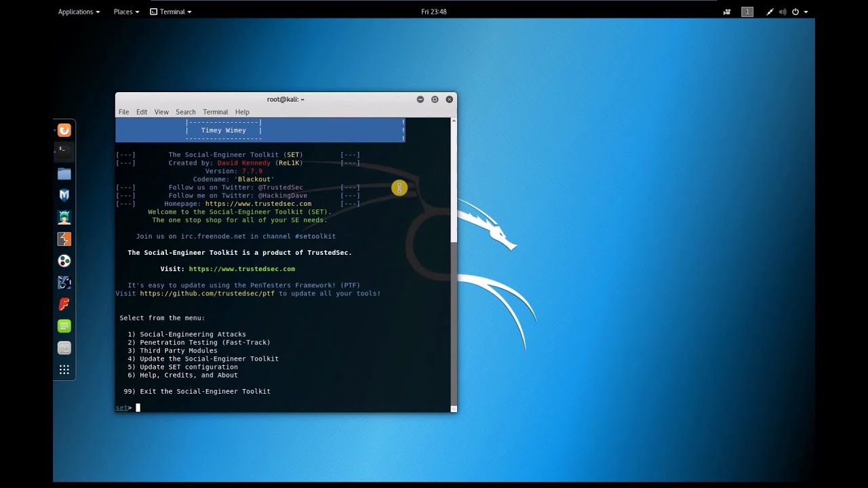The height and width of the screenshot is (488, 868).
Task: Close the root@kali terminal window
Action: (x=449, y=99)
